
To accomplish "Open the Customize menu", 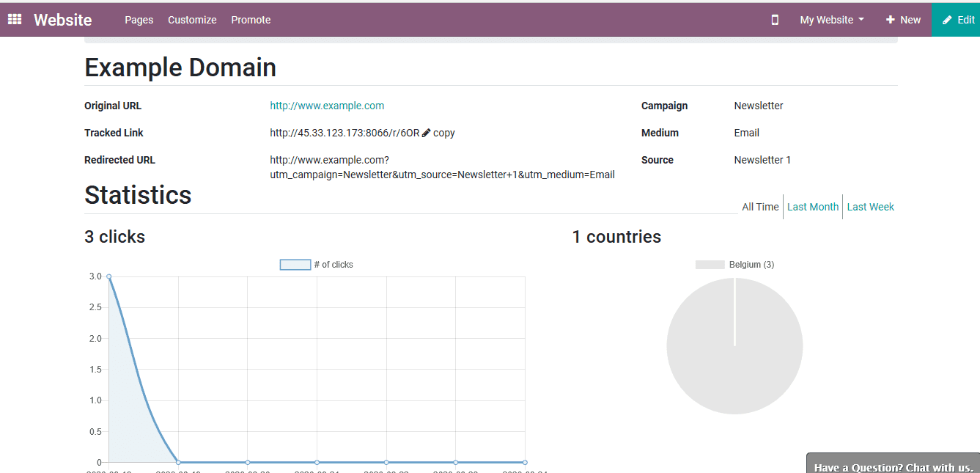I will 192,20.
